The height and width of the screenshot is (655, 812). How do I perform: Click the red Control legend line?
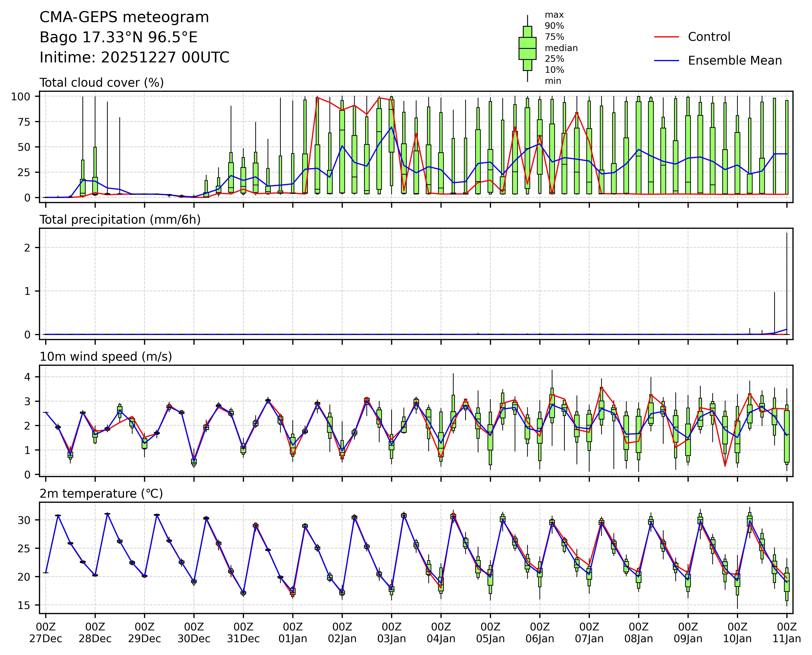coord(666,37)
